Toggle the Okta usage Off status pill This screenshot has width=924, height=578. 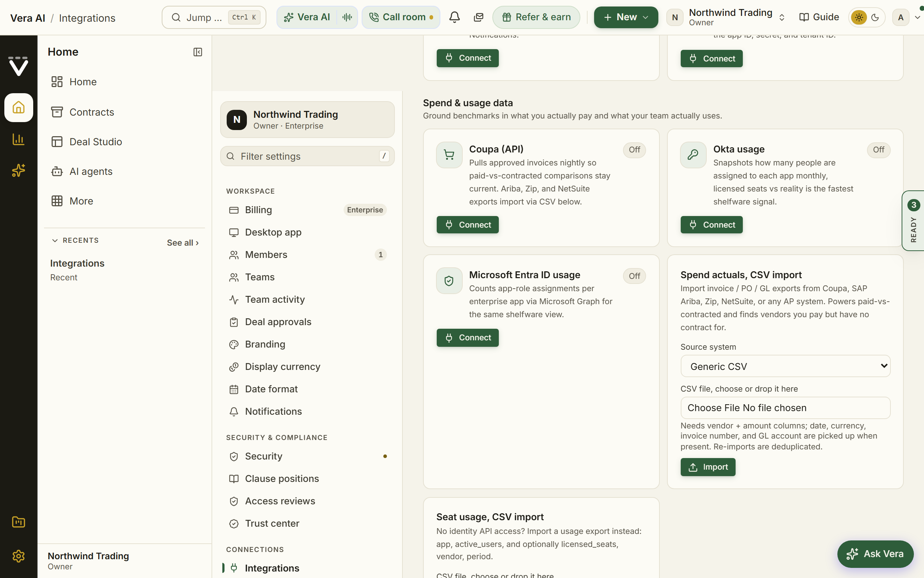coord(879,150)
